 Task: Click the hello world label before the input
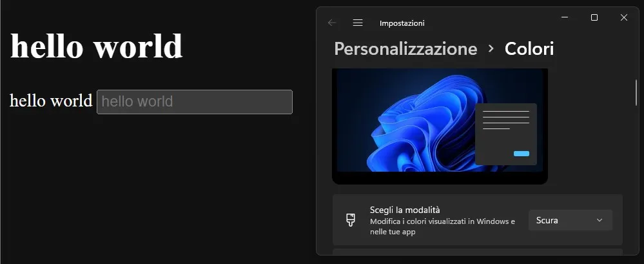coord(51,101)
